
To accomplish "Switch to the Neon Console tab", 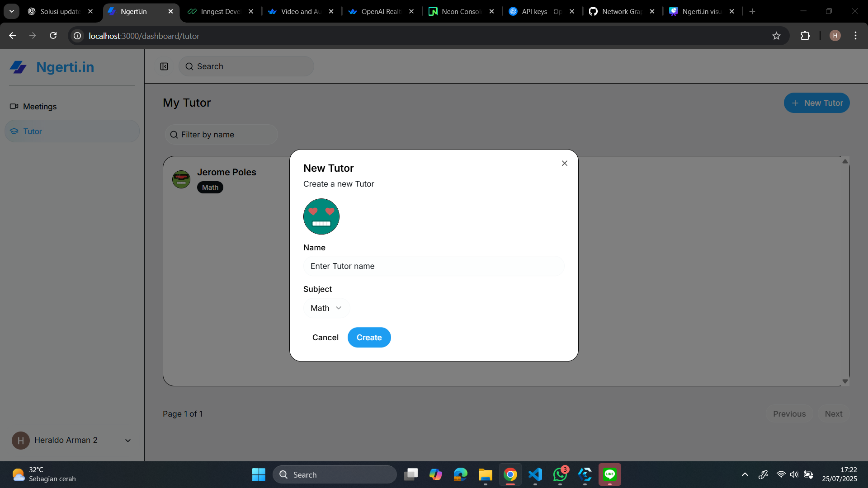I will pyautogui.click(x=460, y=12).
